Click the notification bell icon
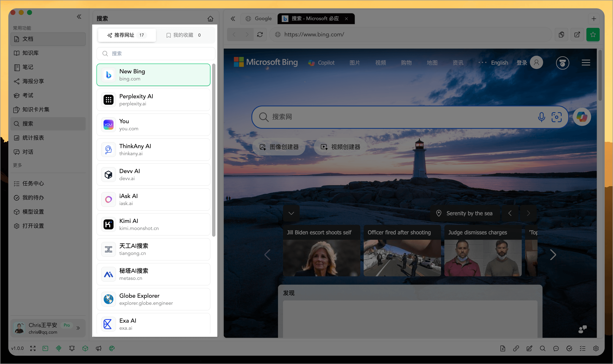This screenshot has width=613, height=364. pyautogui.click(x=72, y=348)
